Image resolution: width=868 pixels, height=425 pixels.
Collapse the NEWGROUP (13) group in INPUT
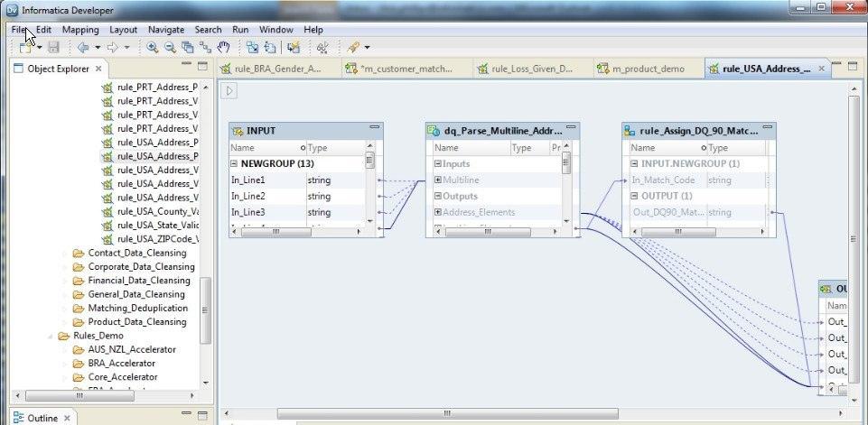point(235,163)
